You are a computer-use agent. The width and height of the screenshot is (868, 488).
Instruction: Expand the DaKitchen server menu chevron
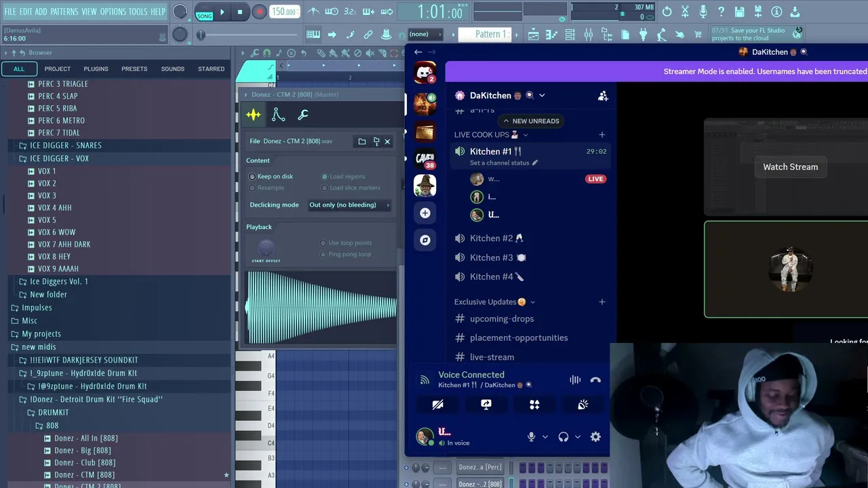coord(542,96)
